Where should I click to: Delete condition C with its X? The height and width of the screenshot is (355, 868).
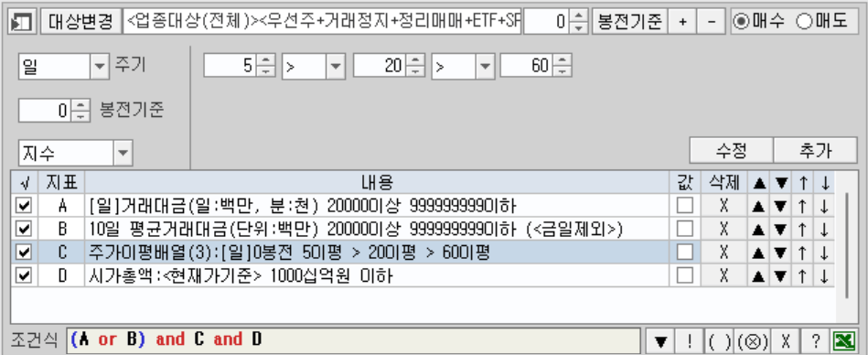pyautogui.click(x=723, y=253)
